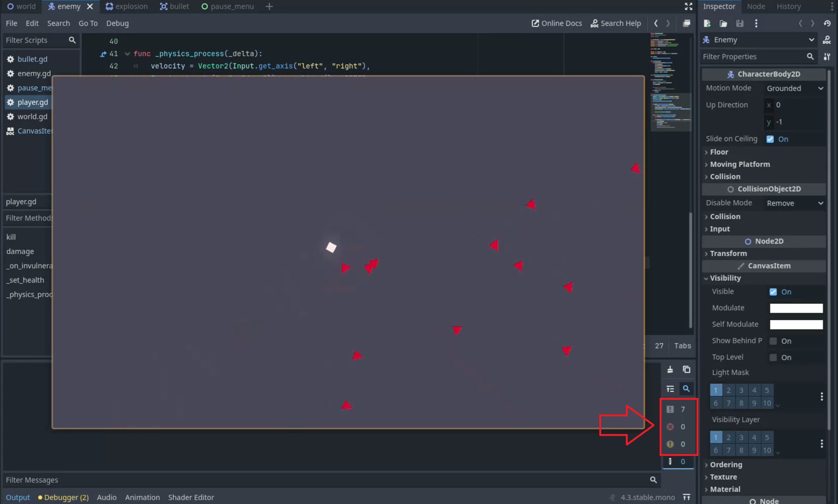Screen dimensions: 838x504
Task: Toggle editor messages filter button
Action: click(x=678, y=462)
